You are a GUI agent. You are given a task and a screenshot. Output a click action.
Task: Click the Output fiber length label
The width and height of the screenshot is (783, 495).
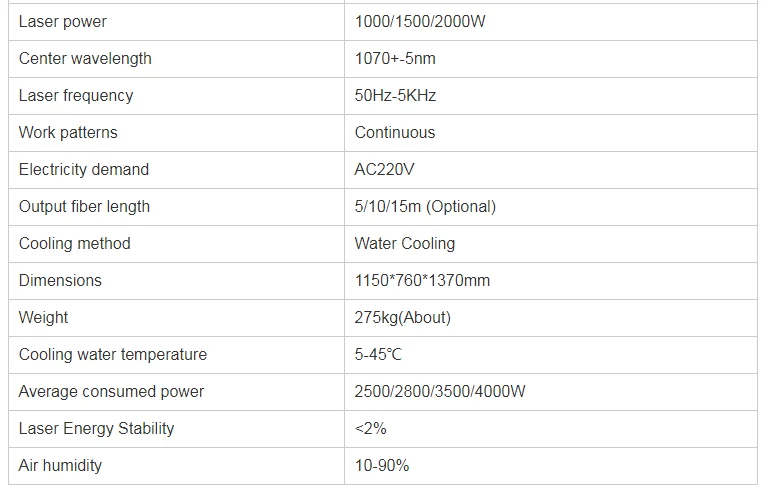84,206
